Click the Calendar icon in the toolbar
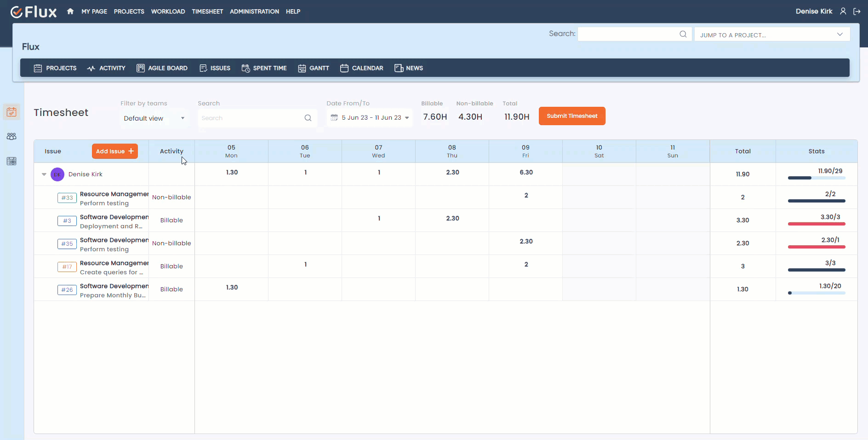The image size is (868, 440). pos(344,68)
